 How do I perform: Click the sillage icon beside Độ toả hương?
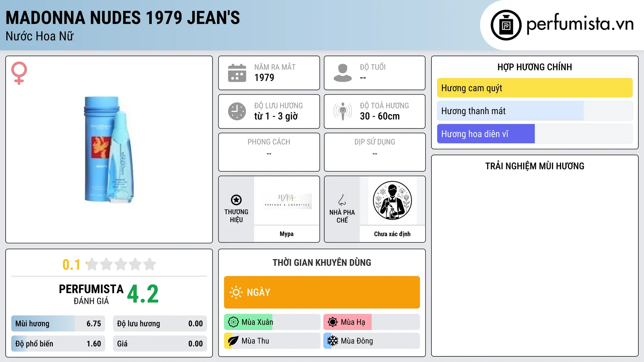coord(343,111)
